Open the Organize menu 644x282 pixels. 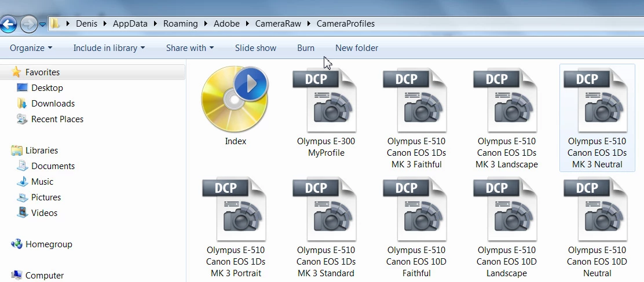pyautogui.click(x=31, y=48)
